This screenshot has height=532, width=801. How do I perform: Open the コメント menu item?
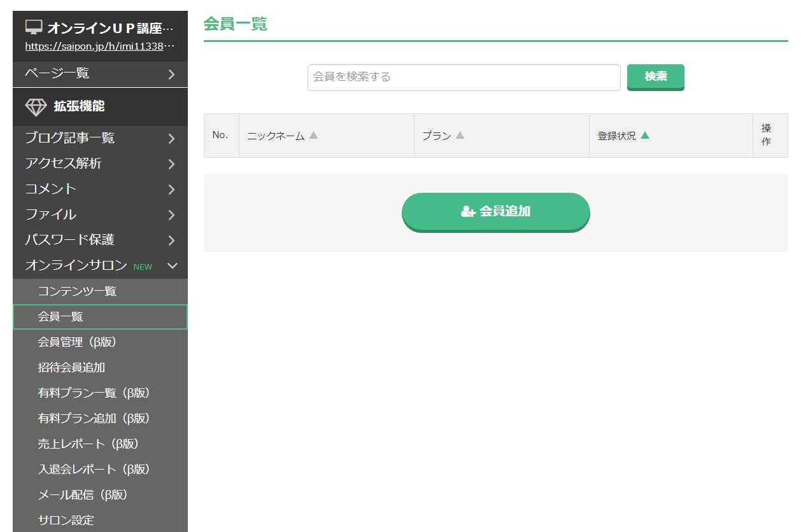[x=51, y=189]
